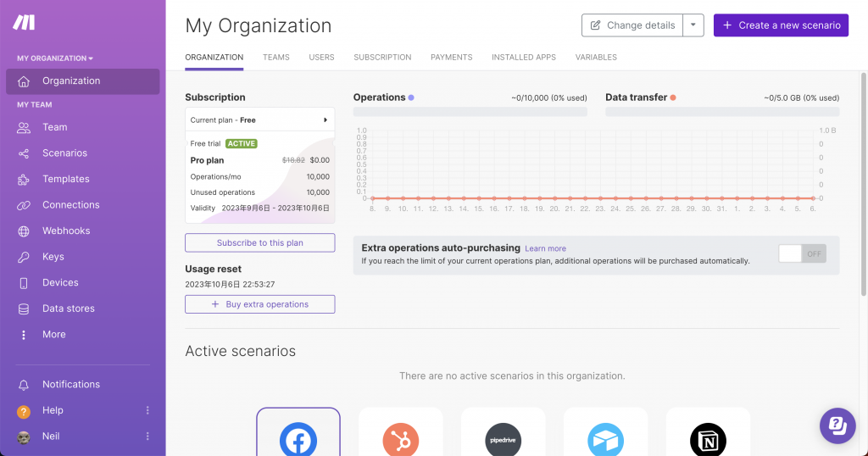Expand the Current plan Free arrow
This screenshot has width=868, height=456.
click(x=325, y=120)
